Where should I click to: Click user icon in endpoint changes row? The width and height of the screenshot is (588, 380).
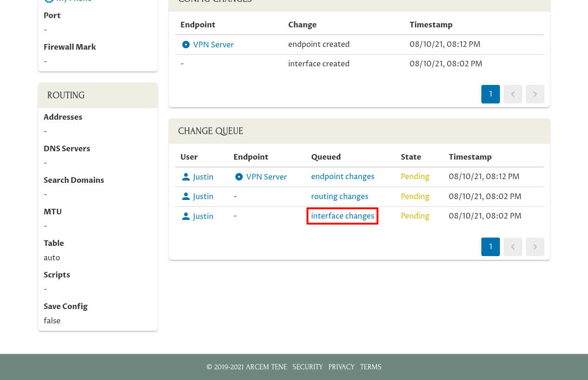pyautogui.click(x=186, y=177)
